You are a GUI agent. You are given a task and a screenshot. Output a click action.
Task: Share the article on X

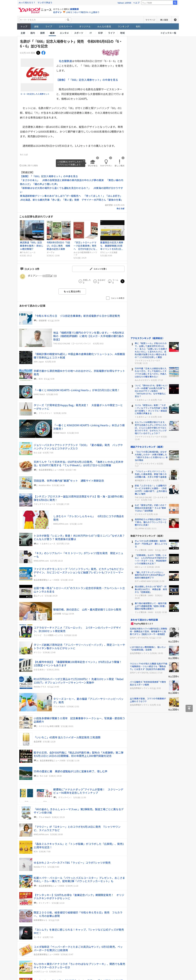coord(38,53)
